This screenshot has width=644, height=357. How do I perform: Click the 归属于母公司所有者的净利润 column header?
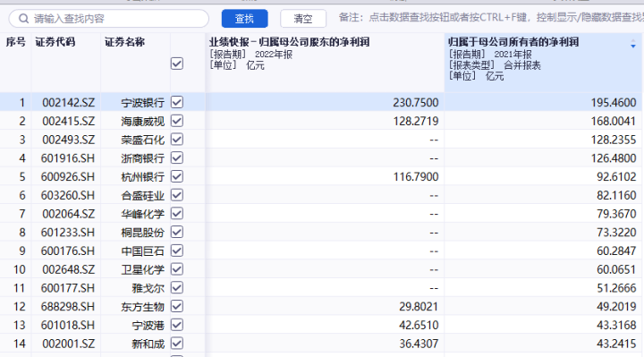pos(513,42)
